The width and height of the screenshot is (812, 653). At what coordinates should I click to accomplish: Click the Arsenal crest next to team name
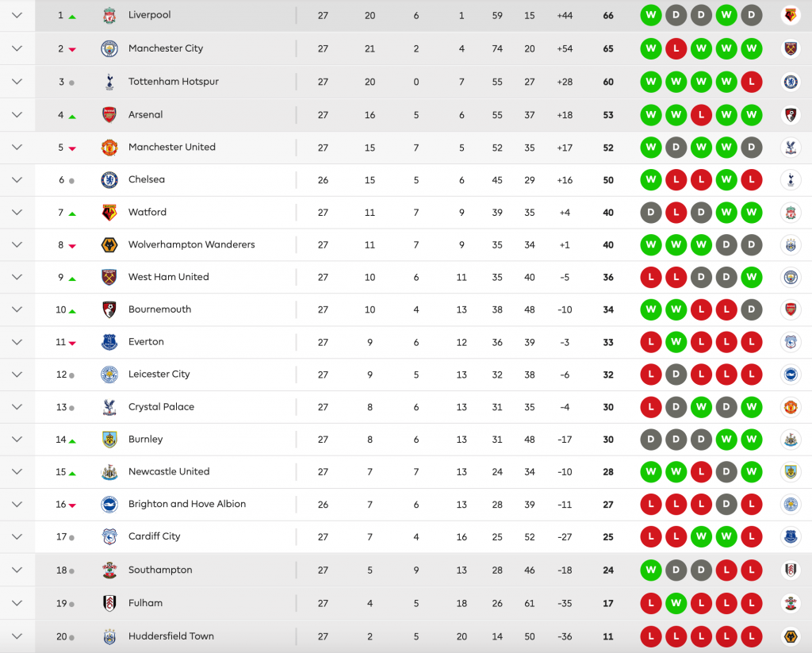pyautogui.click(x=109, y=115)
